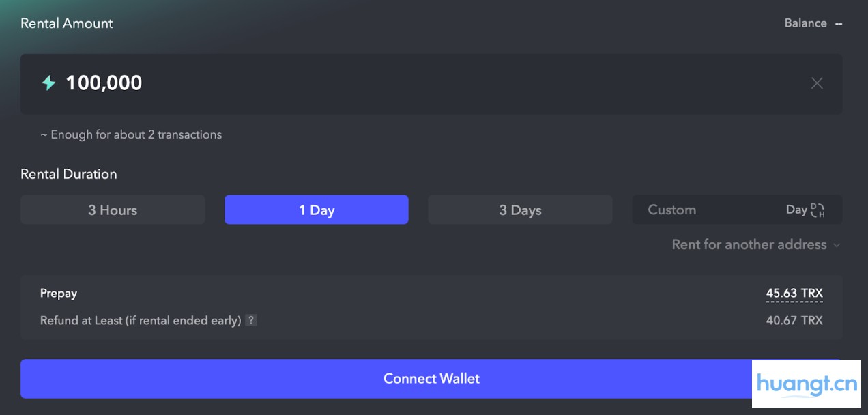Click the Rental Duration heading
Image resolution: width=868 pixels, height=415 pixels.
pyautogui.click(x=69, y=174)
